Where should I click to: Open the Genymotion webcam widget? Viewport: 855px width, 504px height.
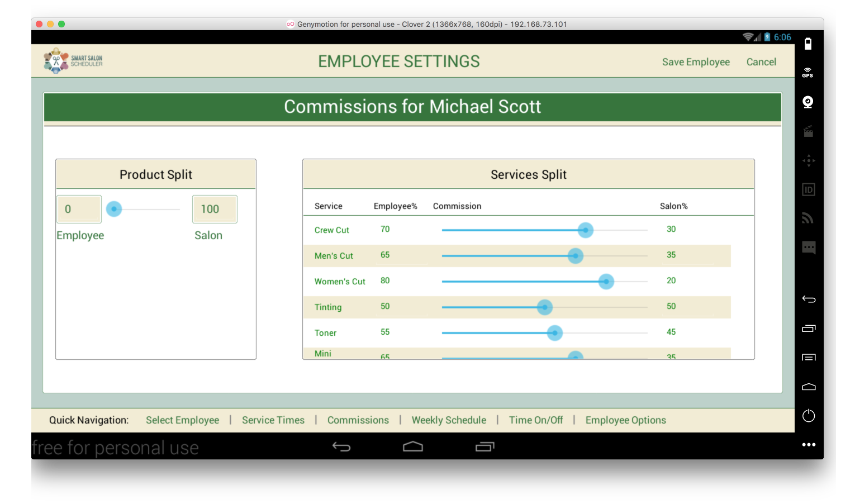(808, 102)
